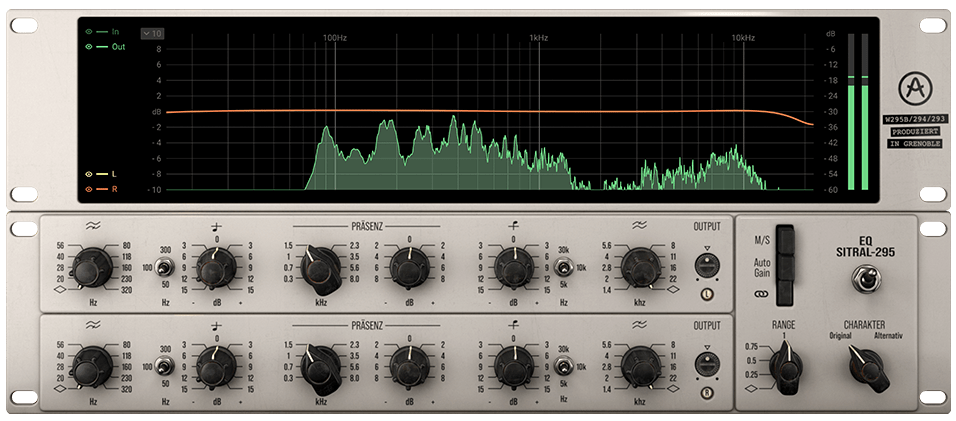Image resolution: width=956 pixels, height=421 pixels.
Task: Click the R button under bottom Output
Action: click(x=706, y=393)
